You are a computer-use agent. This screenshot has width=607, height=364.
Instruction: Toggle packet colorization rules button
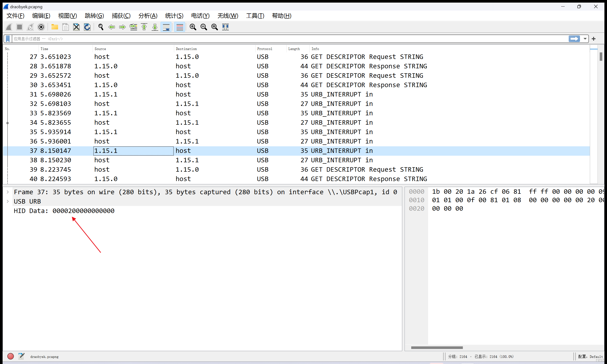180,27
